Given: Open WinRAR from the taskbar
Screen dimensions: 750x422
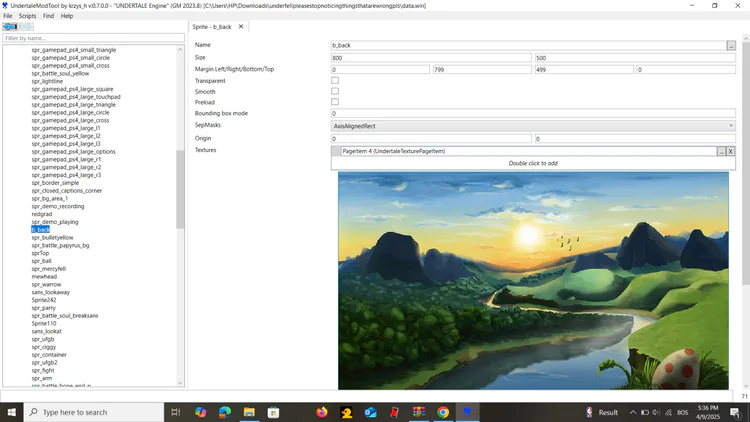Looking at the screenshot, I should (419, 412).
